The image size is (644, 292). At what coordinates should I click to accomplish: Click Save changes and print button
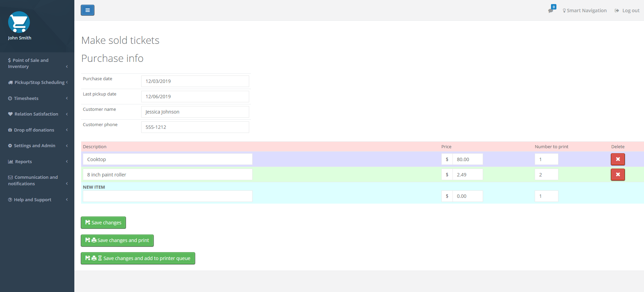click(x=117, y=240)
